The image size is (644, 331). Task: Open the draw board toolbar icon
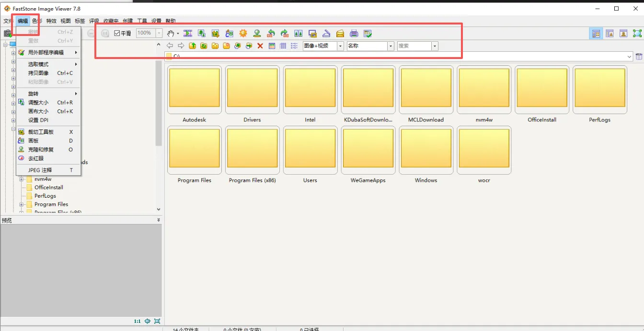click(229, 33)
